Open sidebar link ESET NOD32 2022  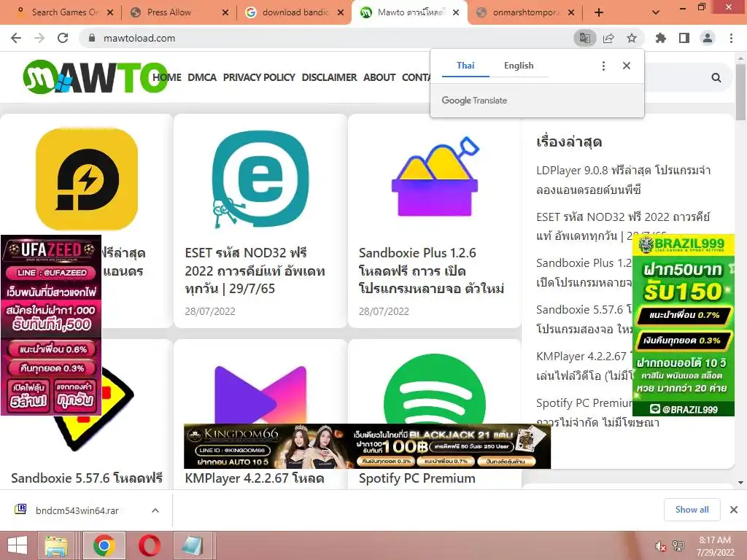[623, 226]
